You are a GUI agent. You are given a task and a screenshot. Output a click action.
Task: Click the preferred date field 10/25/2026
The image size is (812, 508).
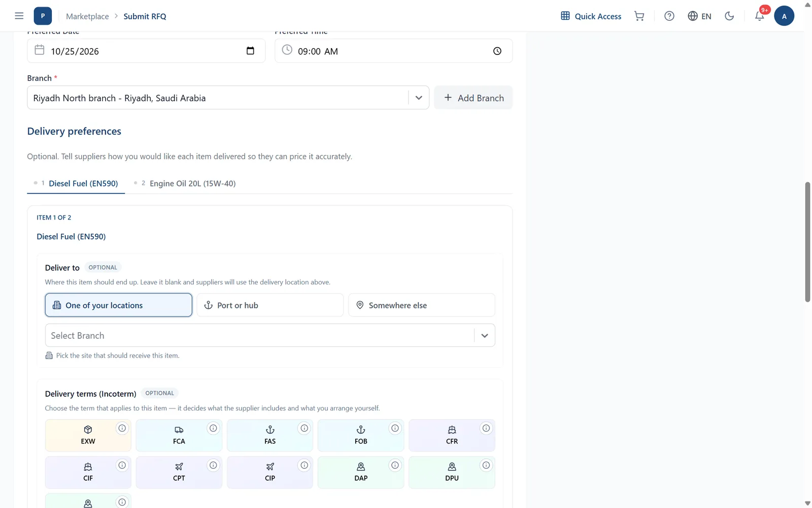(x=146, y=51)
